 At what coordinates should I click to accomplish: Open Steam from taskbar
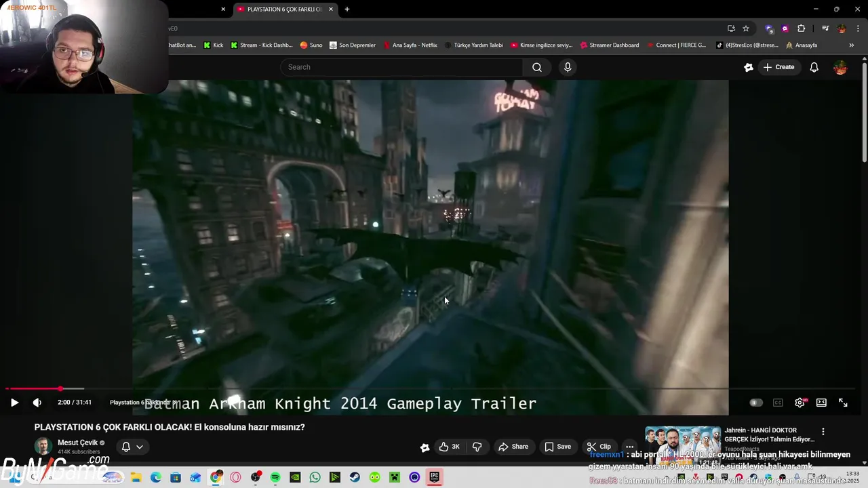[x=355, y=477]
